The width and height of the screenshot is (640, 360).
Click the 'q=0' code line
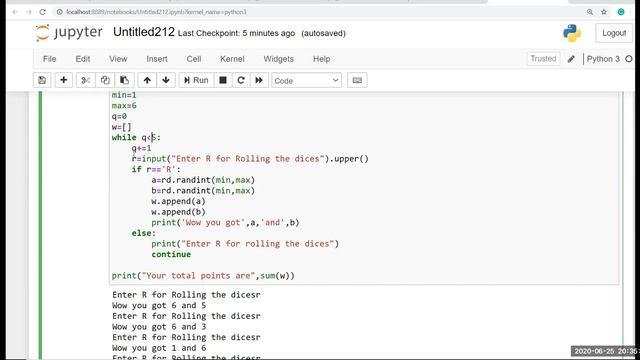119,116
